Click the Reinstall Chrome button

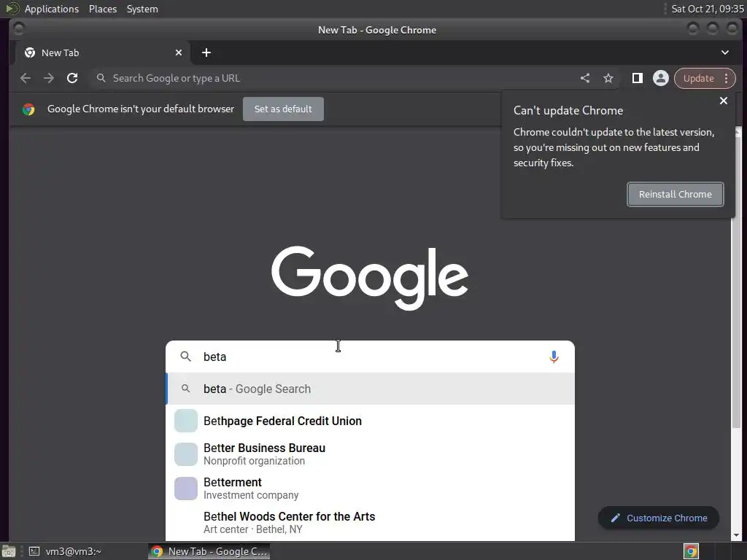675,194
